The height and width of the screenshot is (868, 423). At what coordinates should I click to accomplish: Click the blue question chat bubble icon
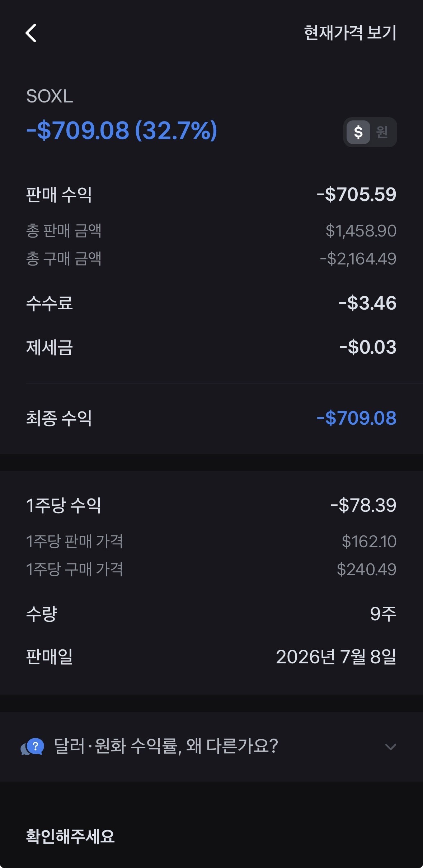coord(33,747)
